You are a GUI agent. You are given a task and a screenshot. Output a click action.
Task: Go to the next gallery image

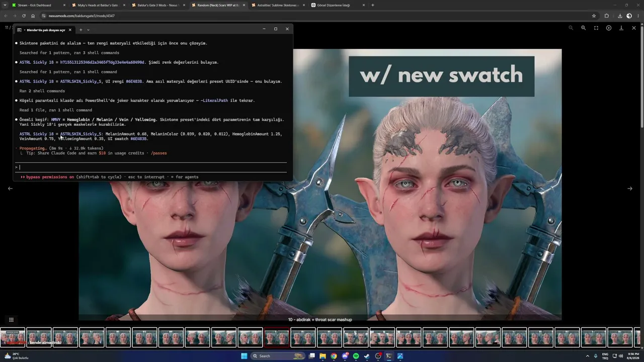point(629,189)
